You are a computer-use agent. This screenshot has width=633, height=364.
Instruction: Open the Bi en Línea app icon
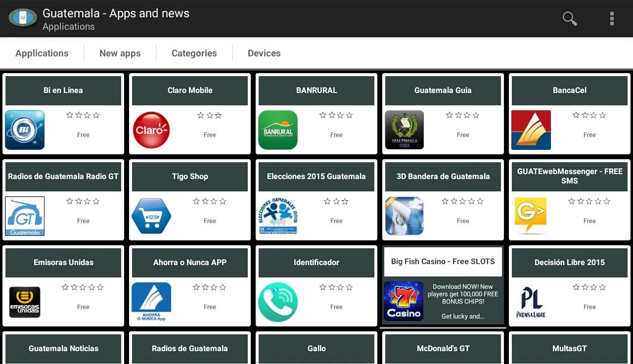25,130
